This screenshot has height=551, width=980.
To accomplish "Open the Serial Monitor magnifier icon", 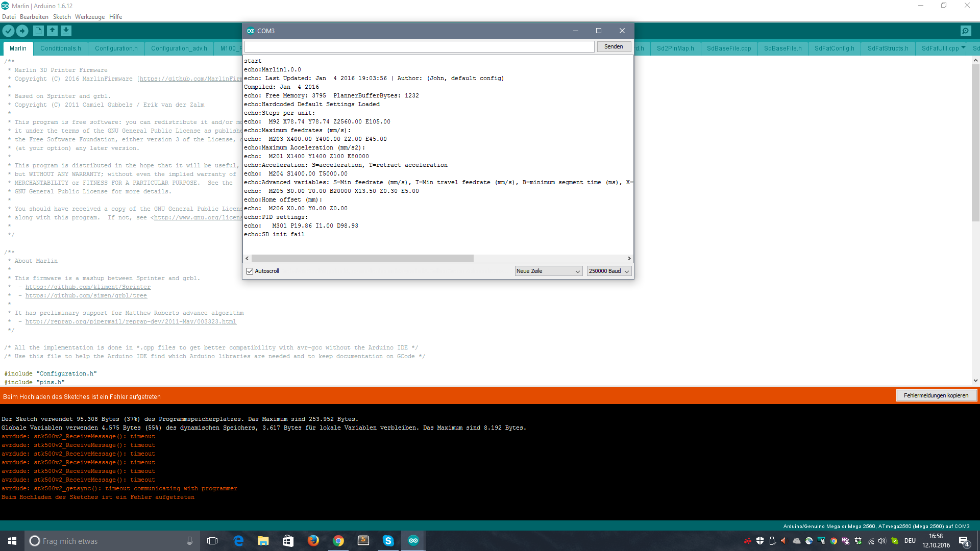I will click(966, 31).
